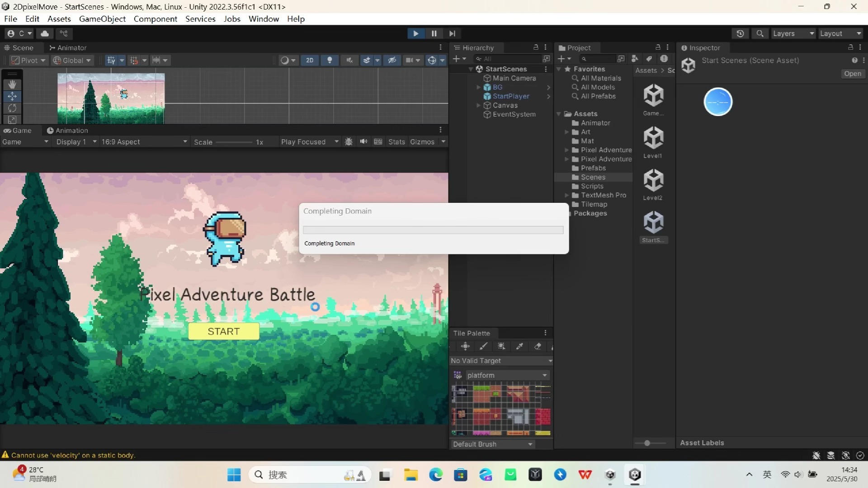Expand the BG object in Hierarchy

pos(479,87)
